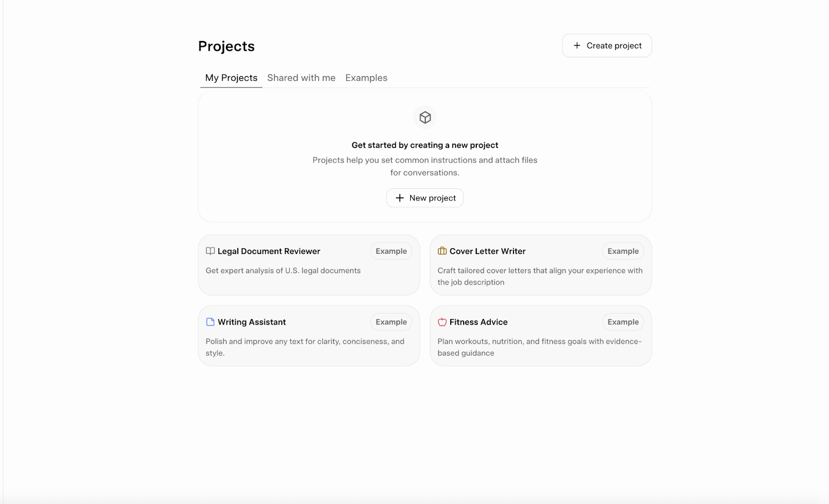
Task: Click the document icon on Writing Assistant
Action: pyautogui.click(x=209, y=322)
